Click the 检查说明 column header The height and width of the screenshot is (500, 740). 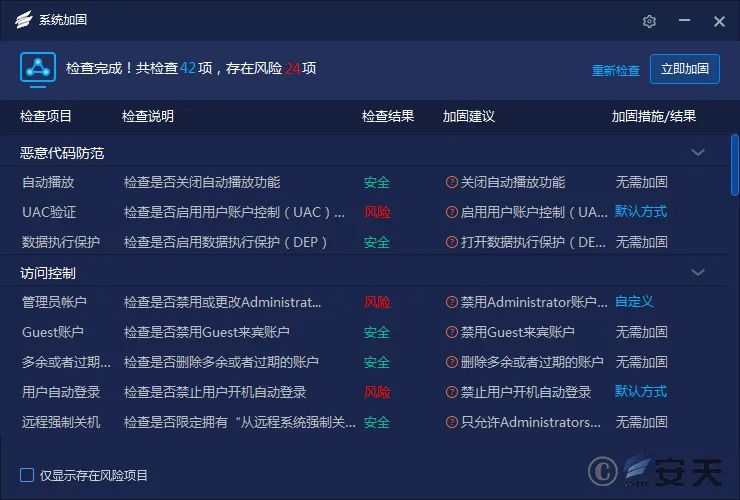click(x=148, y=116)
